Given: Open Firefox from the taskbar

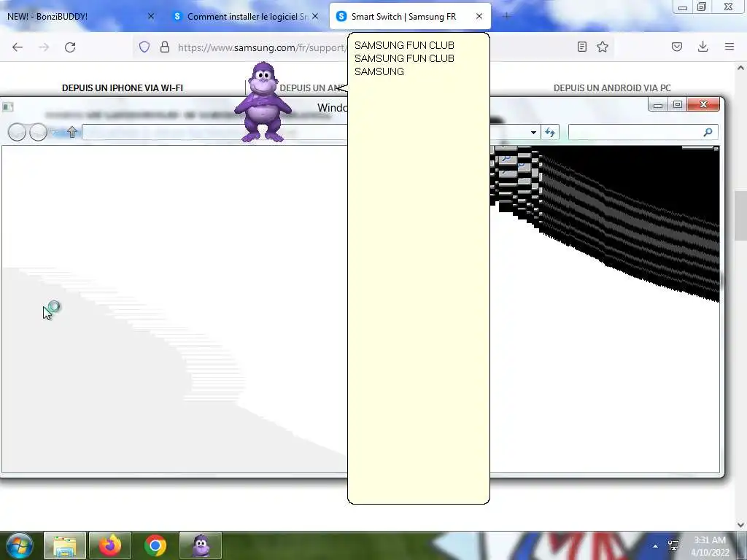Looking at the screenshot, I should click(110, 545).
